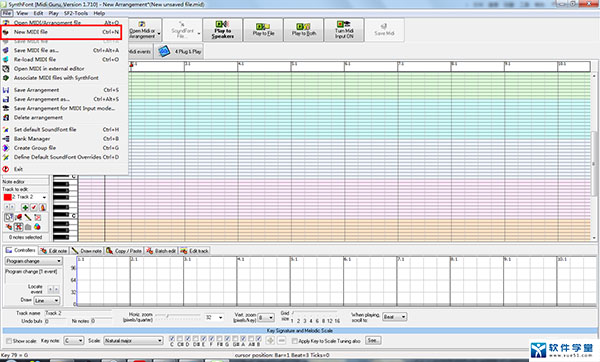Screen dimensions: 600x362
Task: Open the Track to edit dropdown
Action: pyautogui.click(x=44, y=197)
